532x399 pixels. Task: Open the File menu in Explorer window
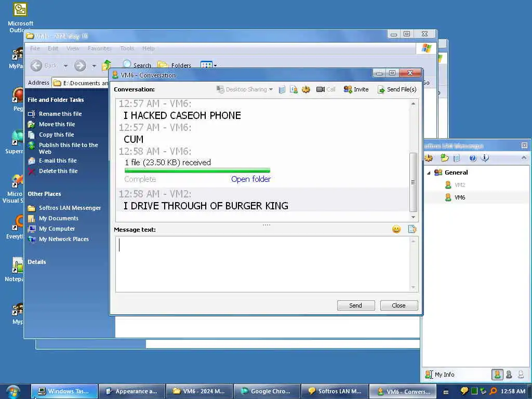(x=35, y=48)
